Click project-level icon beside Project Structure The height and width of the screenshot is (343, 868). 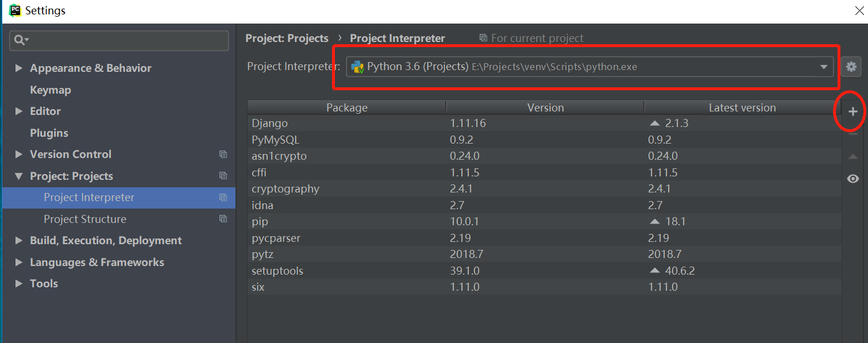[x=223, y=219]
